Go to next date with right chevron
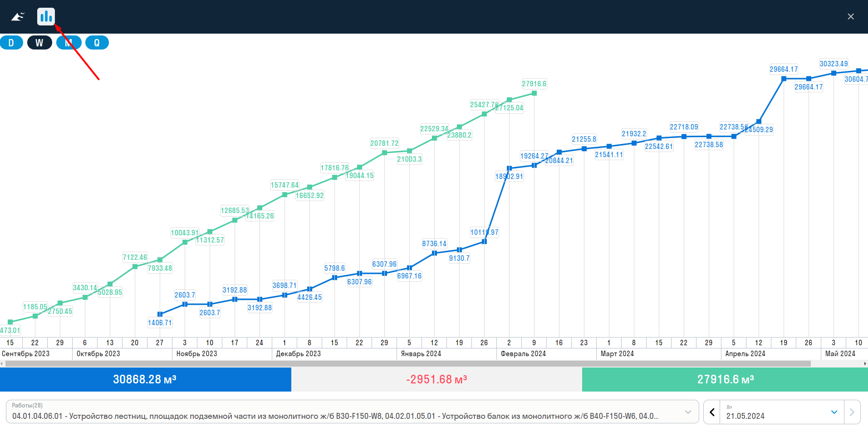 [x=852, y=412]
